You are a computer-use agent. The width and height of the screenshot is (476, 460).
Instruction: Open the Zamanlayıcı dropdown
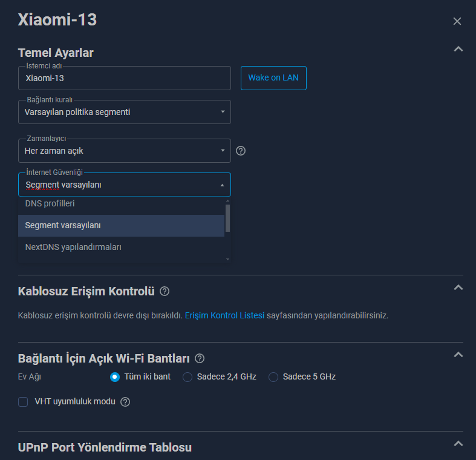point(125,151)
